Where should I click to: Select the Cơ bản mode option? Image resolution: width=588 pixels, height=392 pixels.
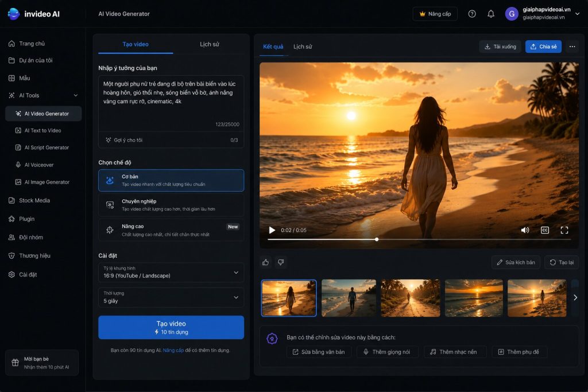pos(171,180)
